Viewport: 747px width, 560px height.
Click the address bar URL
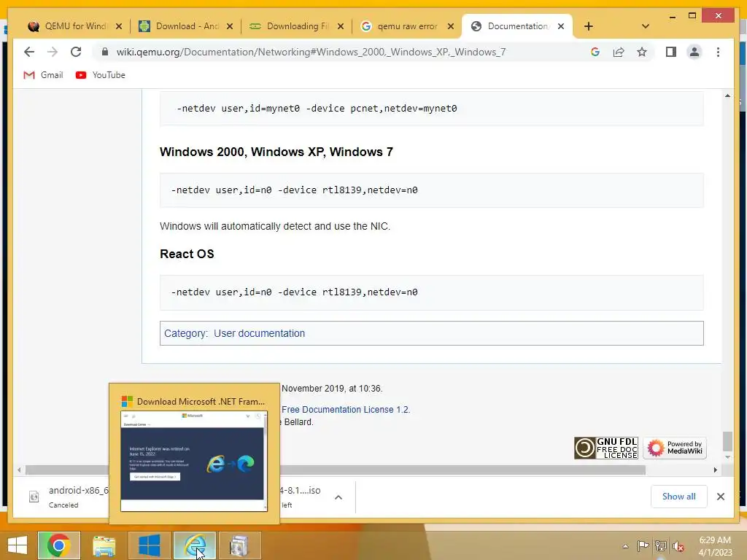tap(311, 52)
